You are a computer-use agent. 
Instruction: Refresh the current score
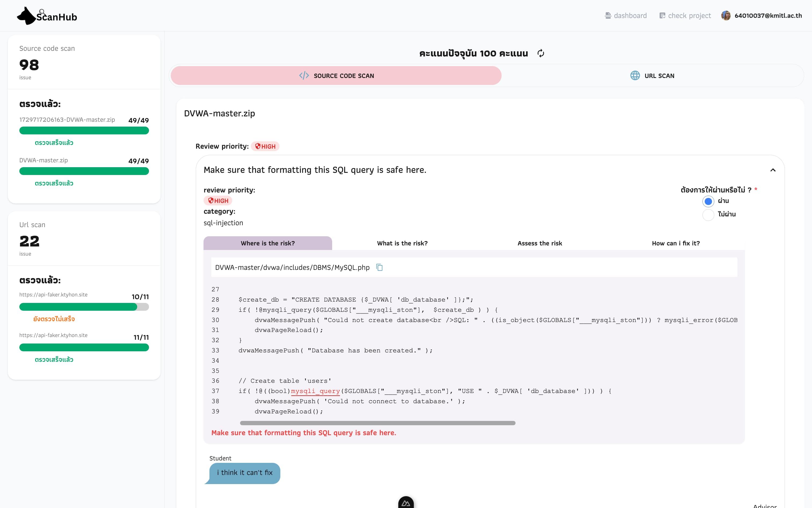(x=541, y=53)
